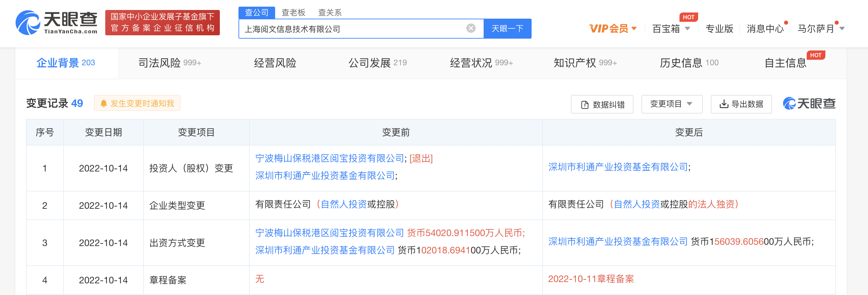
Task: Click the 数据纠错 document icon
Action: [x=585, y=105]
